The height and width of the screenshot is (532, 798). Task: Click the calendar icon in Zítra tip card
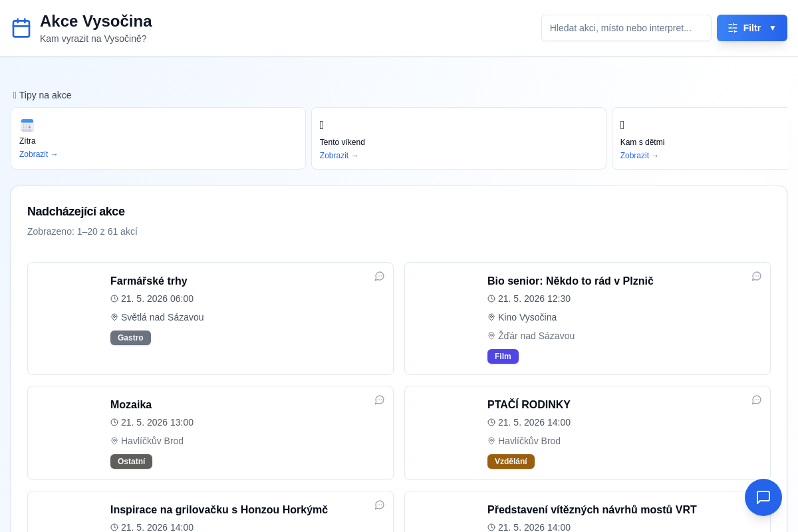[x=27, y=125]
